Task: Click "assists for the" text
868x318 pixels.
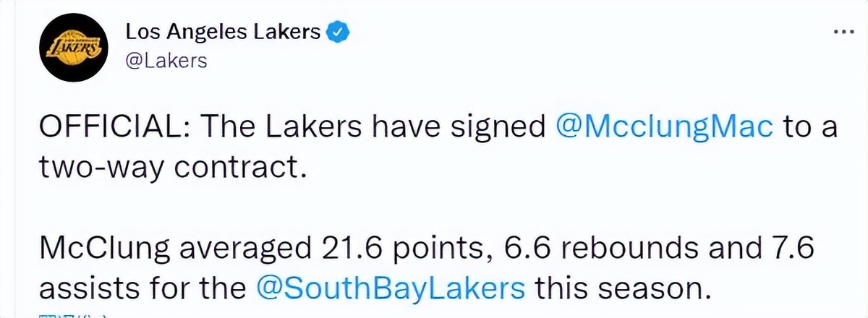Action: click(143, 288)
